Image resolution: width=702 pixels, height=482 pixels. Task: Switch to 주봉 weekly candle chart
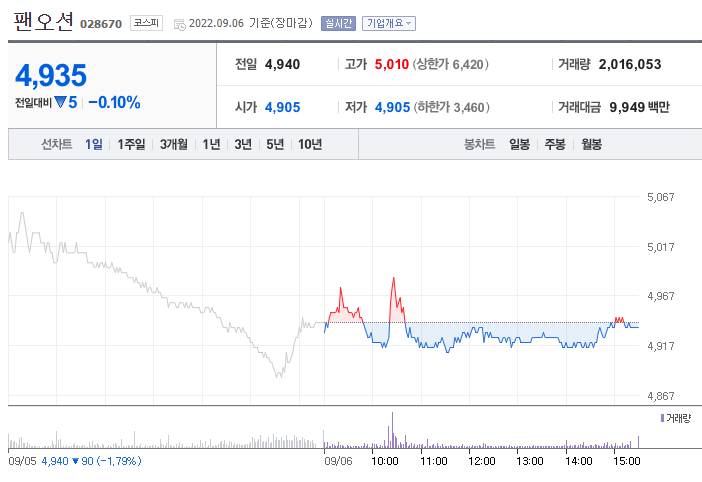pos(555,144)
